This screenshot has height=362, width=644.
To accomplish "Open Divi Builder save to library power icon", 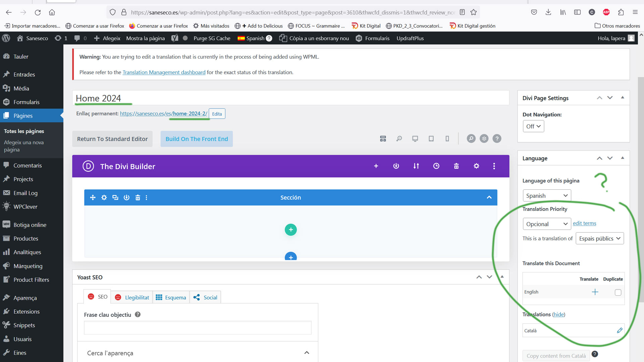I will (396, 166).
